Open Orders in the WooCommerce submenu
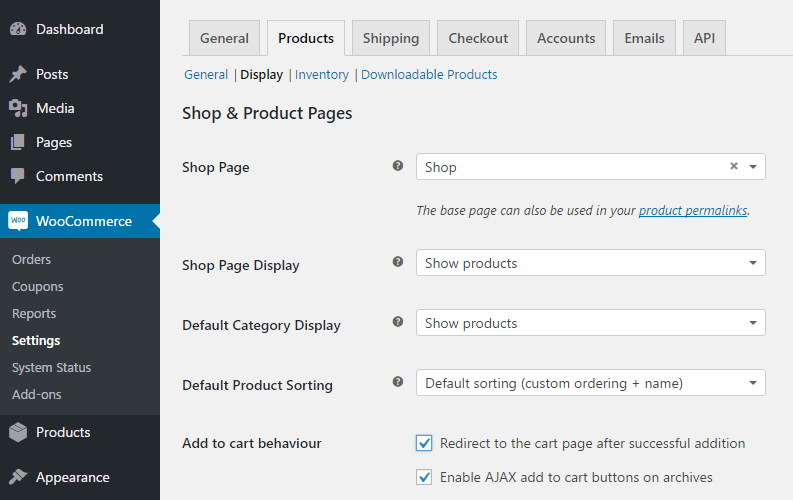This screenshot has height=500, width=793. tap(31, 259)
